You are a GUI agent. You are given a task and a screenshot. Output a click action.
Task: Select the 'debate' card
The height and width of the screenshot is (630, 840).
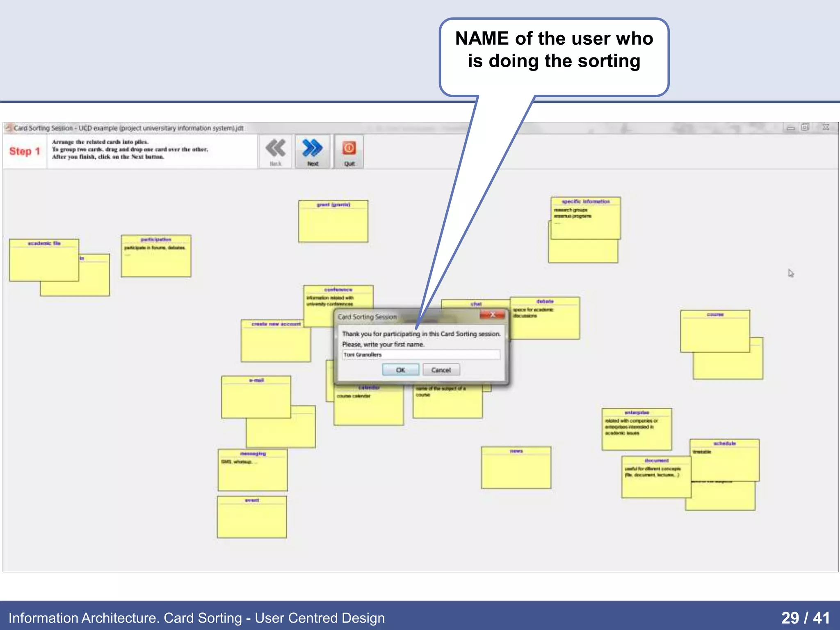(x=545, y=318)
